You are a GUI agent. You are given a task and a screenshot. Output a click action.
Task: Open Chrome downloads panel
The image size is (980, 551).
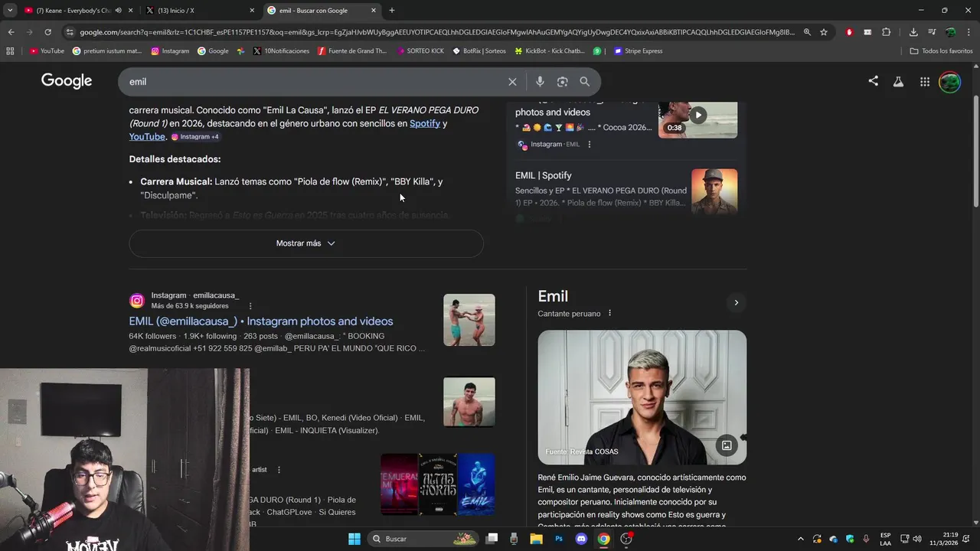click(913, 32)
